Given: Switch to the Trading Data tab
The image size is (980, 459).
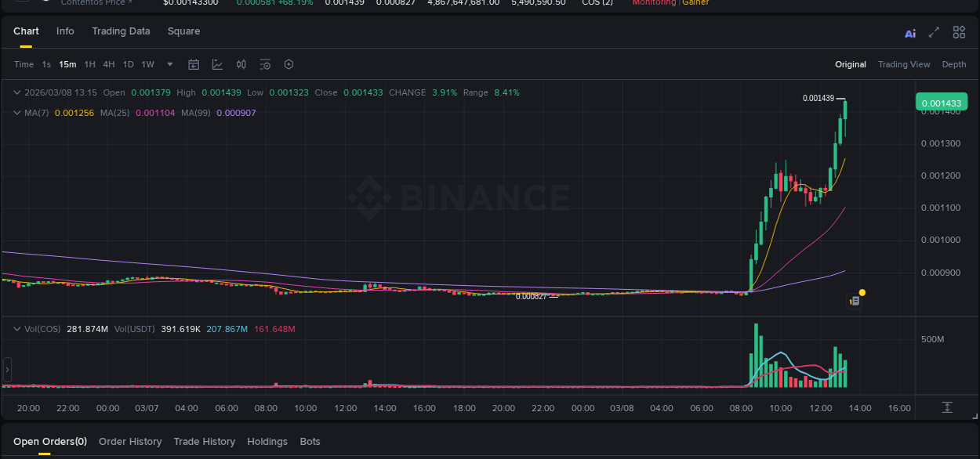Looking at the screenshot, I should 121,31.
